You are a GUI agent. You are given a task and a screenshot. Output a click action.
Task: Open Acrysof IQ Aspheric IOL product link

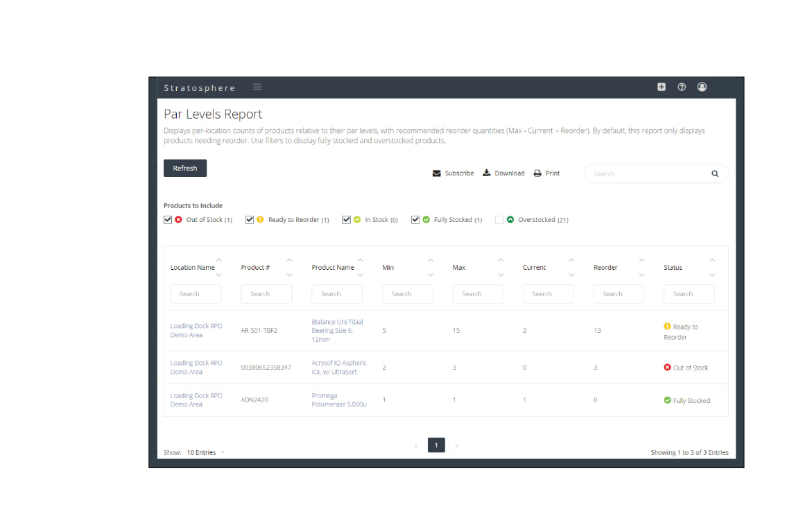point(339,368)
